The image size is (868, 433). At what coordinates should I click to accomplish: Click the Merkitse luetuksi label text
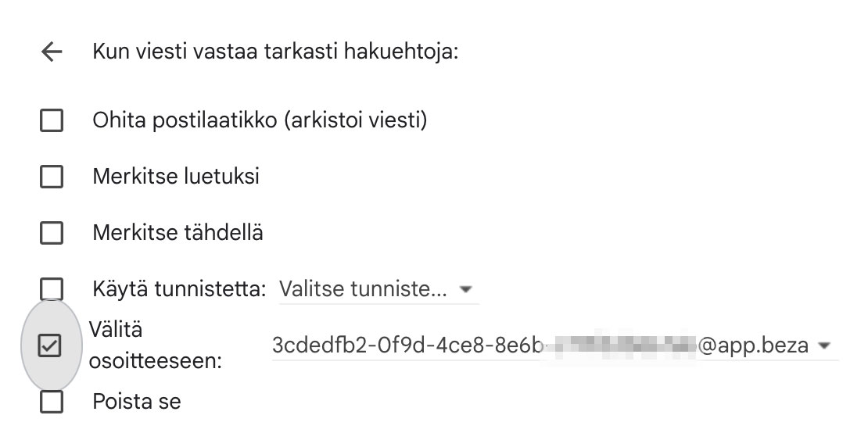click(176, 177)
